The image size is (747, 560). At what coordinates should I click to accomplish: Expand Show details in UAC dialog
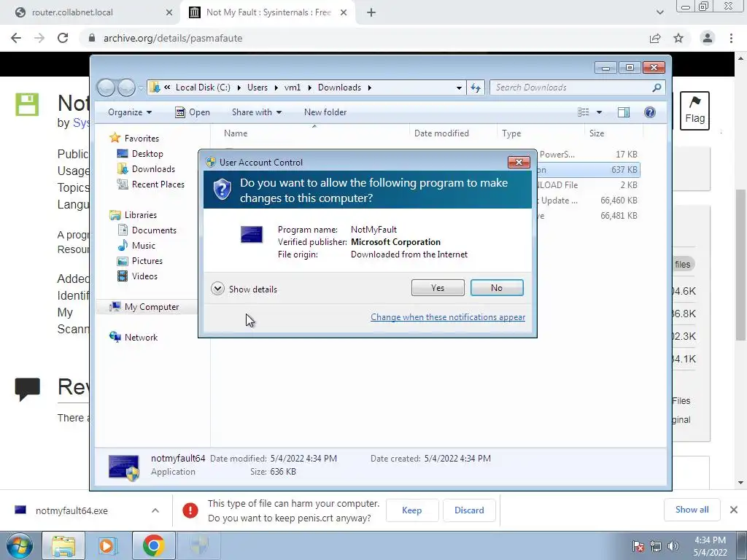coord(244,289)
